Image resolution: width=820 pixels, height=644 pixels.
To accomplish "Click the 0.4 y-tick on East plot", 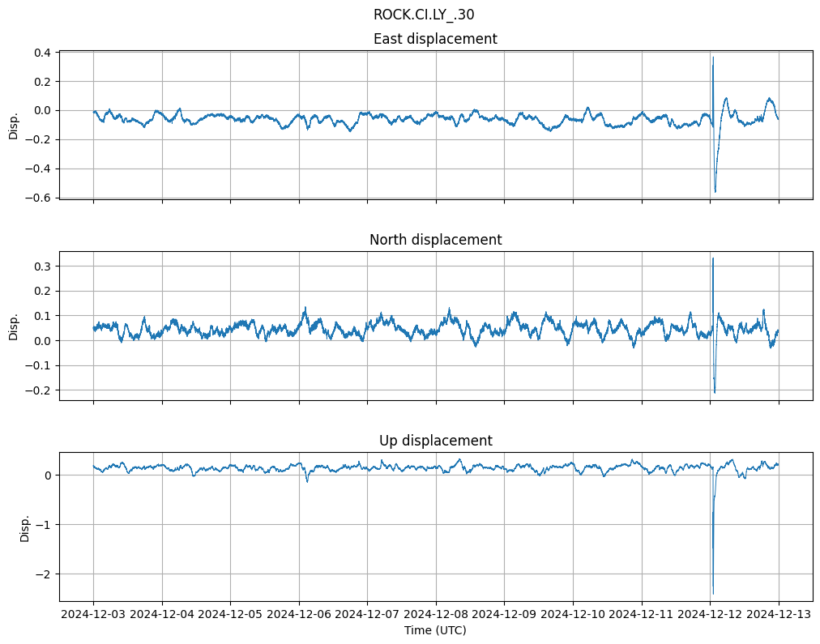I will tap(41, 53).
